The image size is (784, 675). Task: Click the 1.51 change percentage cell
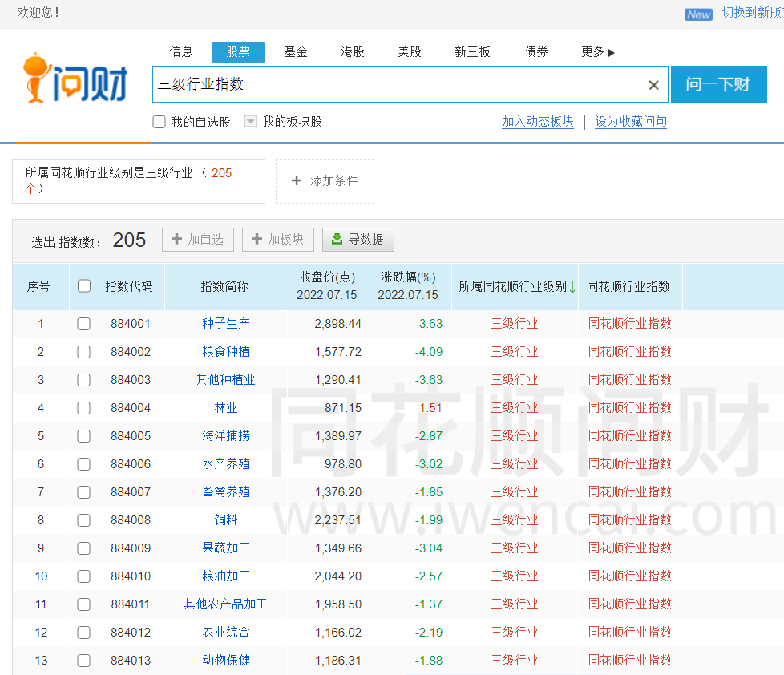tap(430, 408)
